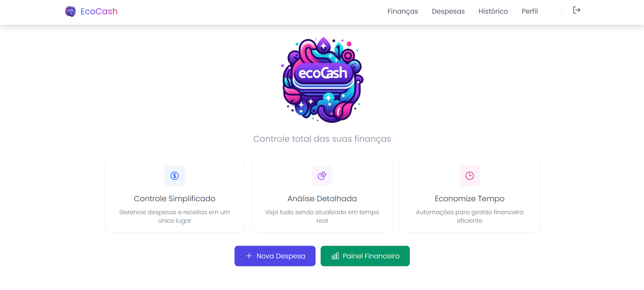Screen dimensions: 644x290
Task: Open the Finanças menu item
Action: click(x=403, y=11)
